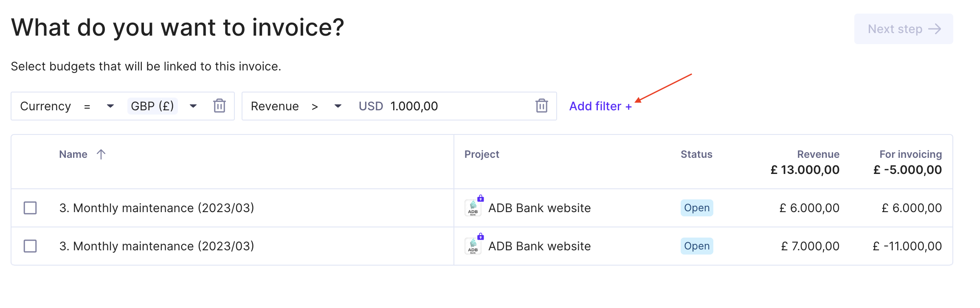
Task: Remove the Revenue filter using trash icon
Action: (x=541, y=106)
